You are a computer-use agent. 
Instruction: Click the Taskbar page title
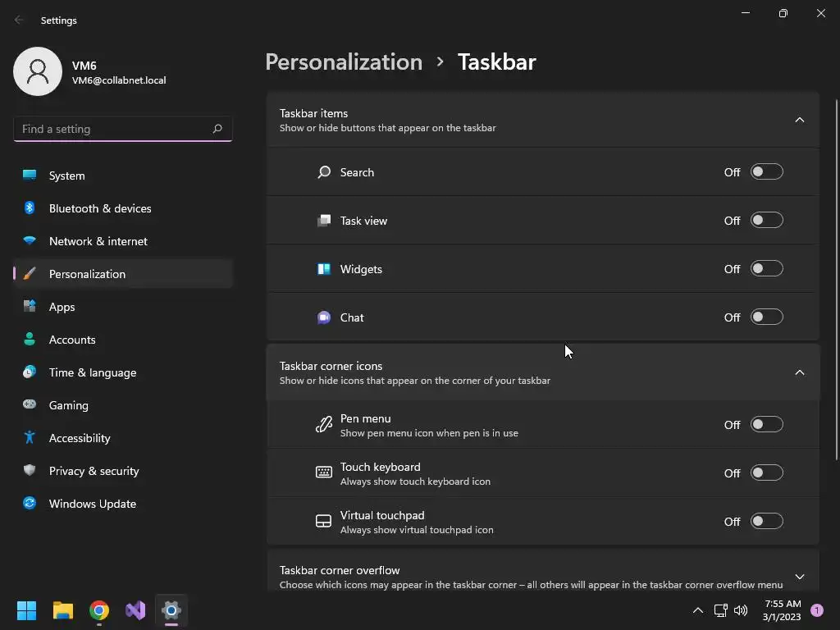point(496,62)
